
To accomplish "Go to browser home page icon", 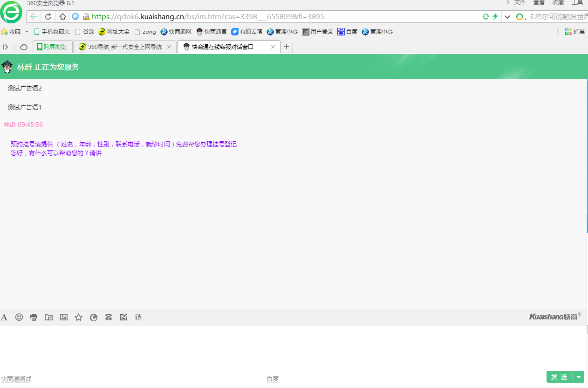I will pos(62,17).
